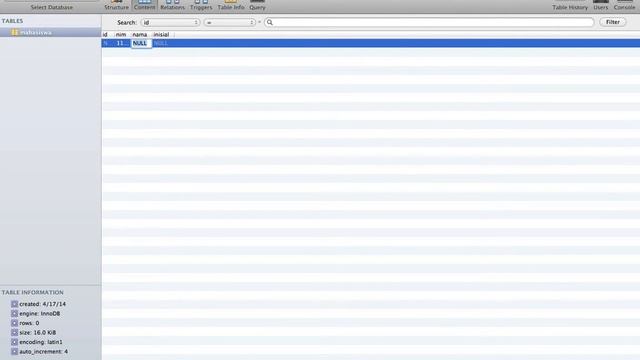This screenshot has height=360, width=640.
Task: Sort by the nim column header
Action: (x=121, y=35)
